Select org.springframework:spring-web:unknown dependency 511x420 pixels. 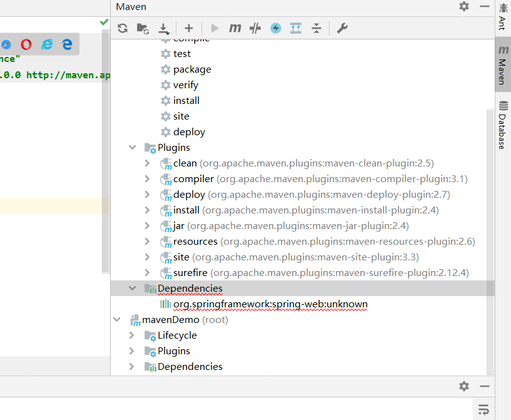[x=270, y=304]
